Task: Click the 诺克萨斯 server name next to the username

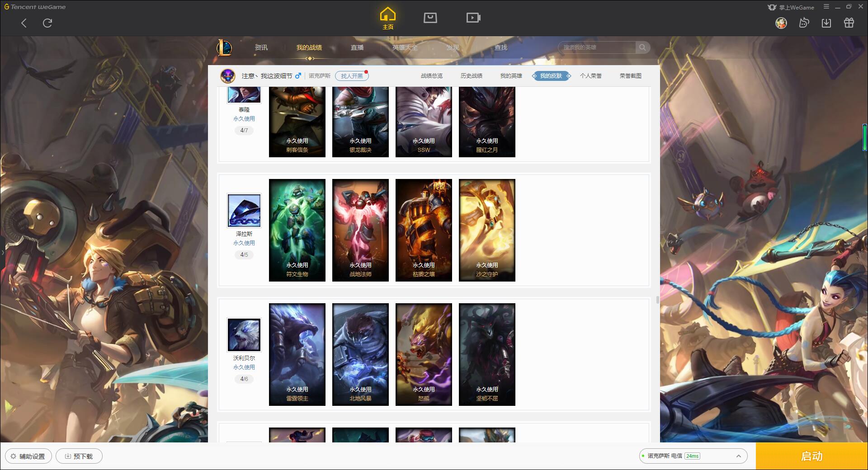Action: [320, 76]
